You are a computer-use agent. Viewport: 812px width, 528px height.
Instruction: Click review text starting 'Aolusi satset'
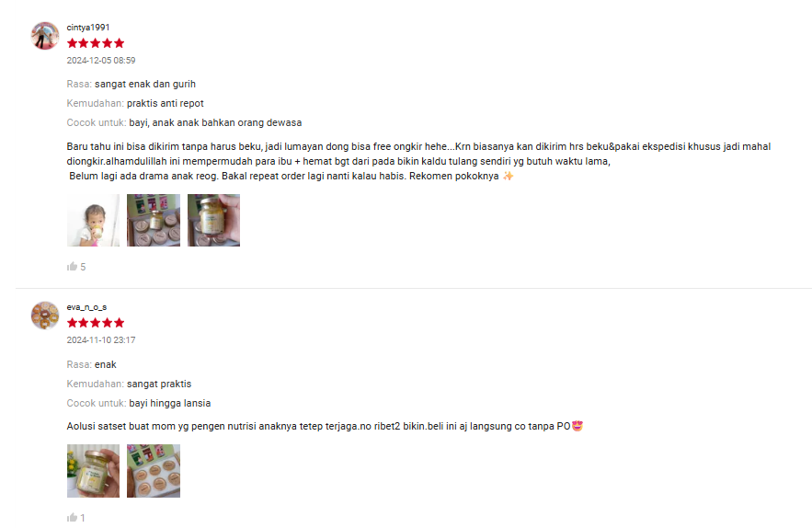click(325, 426)
